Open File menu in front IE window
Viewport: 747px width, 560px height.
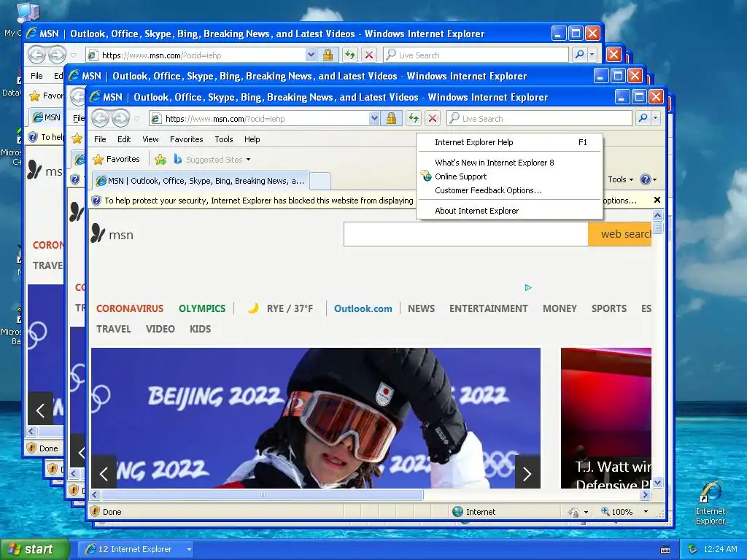tap(100, 139)
